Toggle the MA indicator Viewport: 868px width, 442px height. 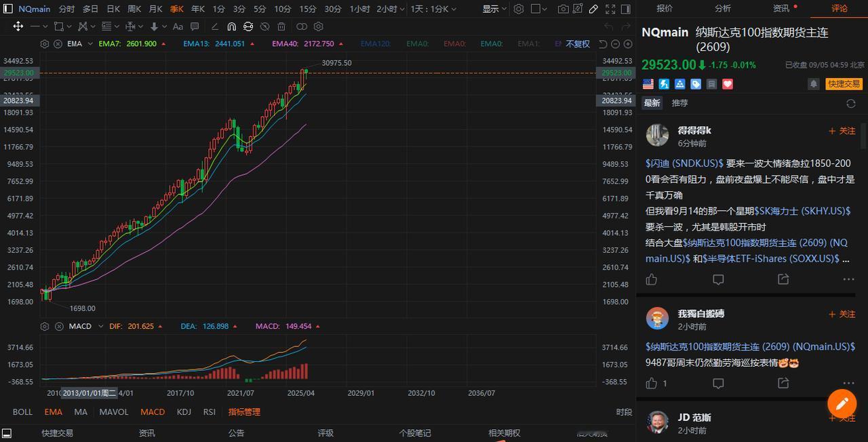[81, 411]
